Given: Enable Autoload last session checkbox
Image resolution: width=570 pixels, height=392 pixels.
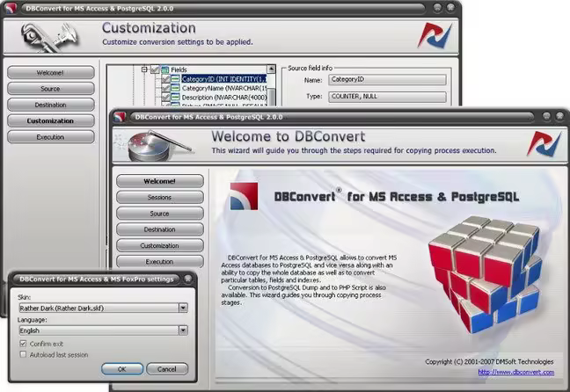Looking at the screenshot, I should (x=23, y=355).
